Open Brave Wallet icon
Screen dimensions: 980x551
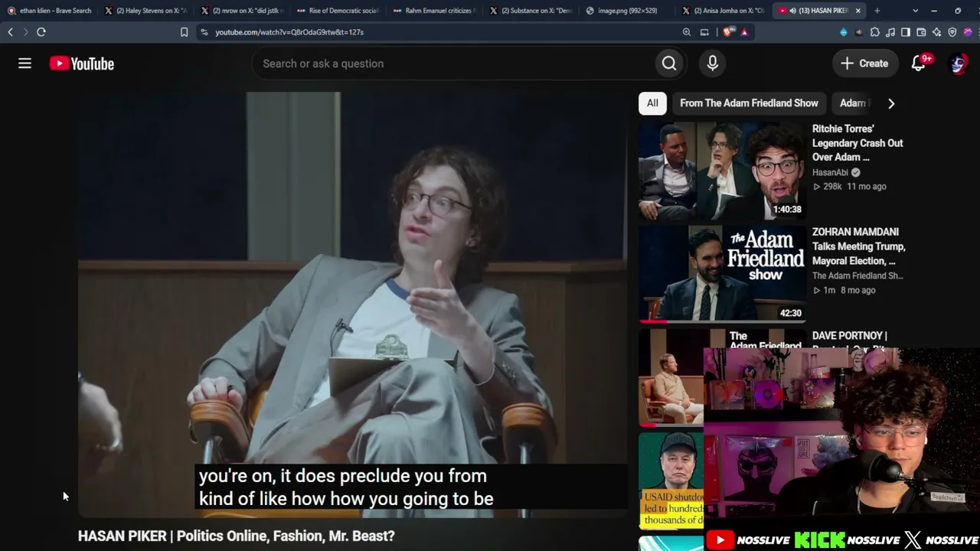pyautogui.click(x=921, y=32)
